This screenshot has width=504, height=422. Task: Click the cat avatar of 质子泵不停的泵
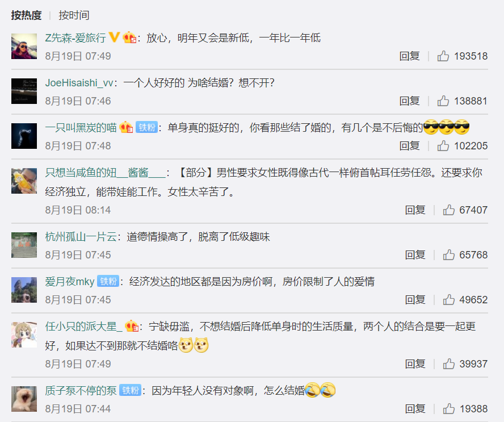click(24, 399)
